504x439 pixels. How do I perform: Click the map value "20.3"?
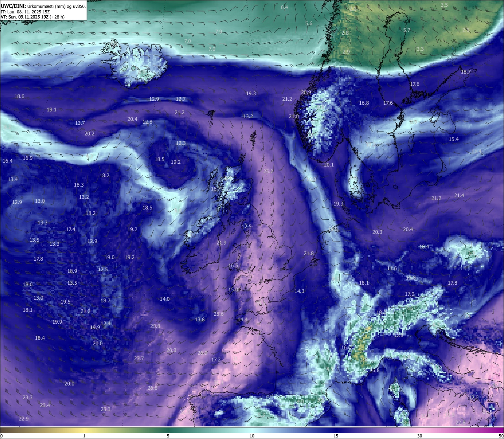pyautogui.click(x=377, y=232)
